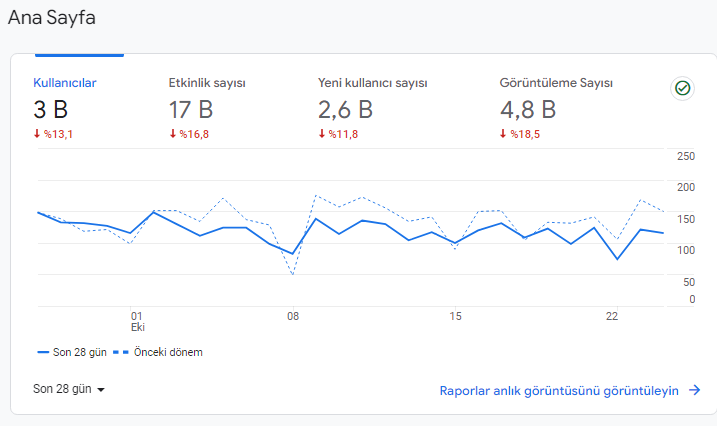717x426 pixels.
Task: Click the 200 y-axis label
Action: pyautogui.click(x=686, y=187)
